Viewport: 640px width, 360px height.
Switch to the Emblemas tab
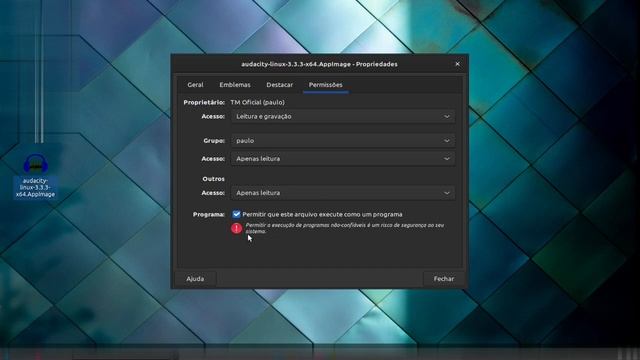[235, 85]
